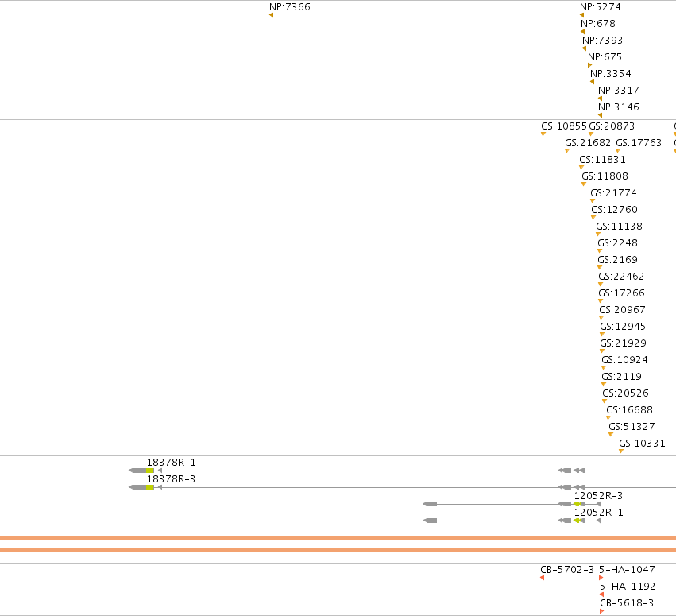Image resolution: width=676 pixels, height=616 pixels.
Task: Click the GS:51327 feature label
Action: pos(632,427)
